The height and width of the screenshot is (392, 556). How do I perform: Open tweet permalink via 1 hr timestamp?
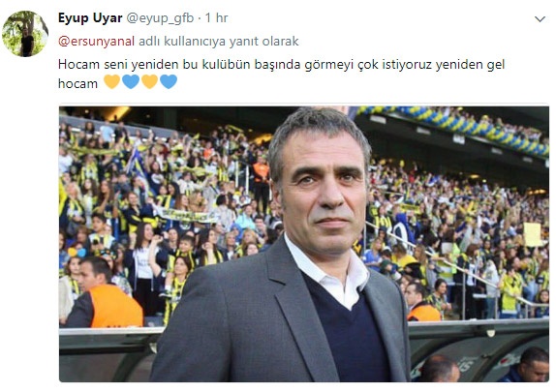pyautogui.click(x=217, y=17)
